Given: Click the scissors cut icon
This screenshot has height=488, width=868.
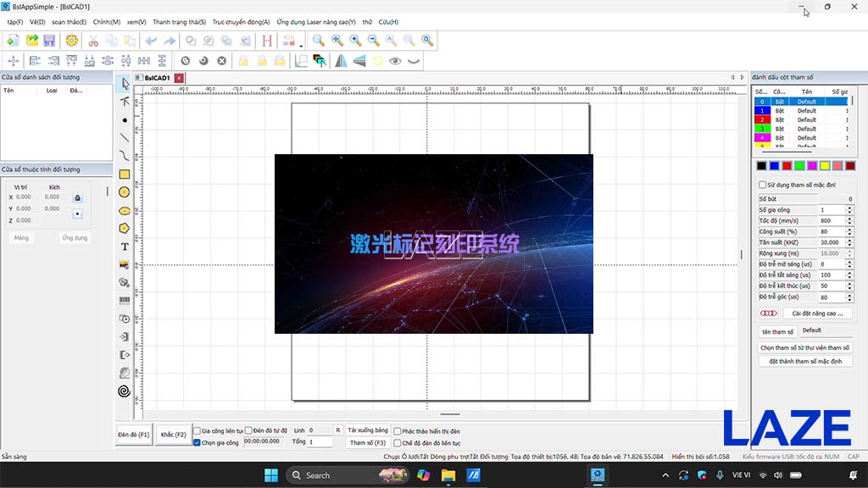Looking at the screenshot, I should (x=93, y=41).
